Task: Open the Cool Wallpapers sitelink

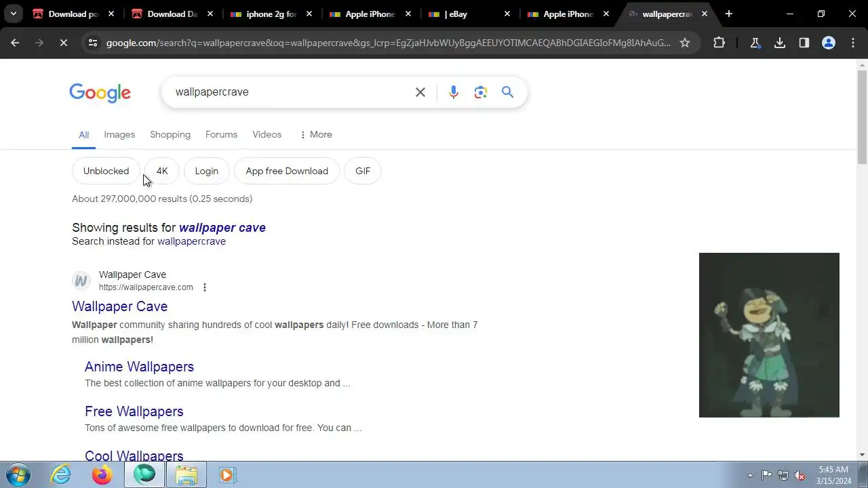Action: [x=134, y=455]
